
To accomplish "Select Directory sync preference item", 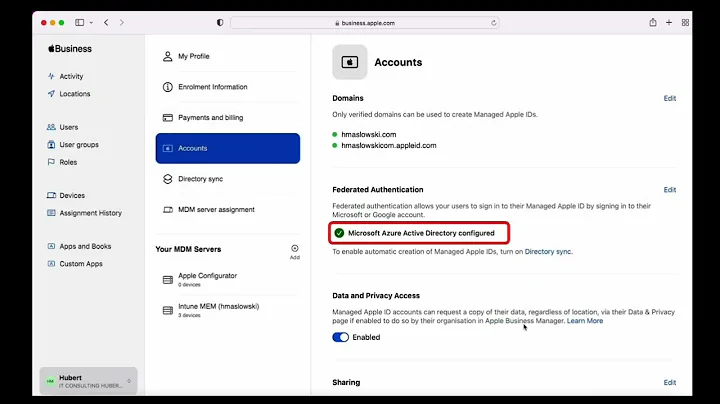I will point(228,179).
